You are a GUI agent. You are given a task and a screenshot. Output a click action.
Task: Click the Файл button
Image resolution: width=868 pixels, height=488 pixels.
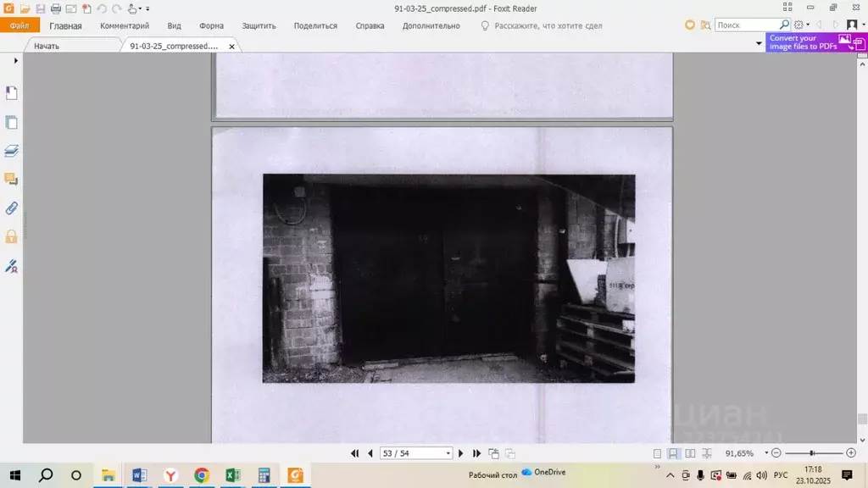click(x=19, y=26)
